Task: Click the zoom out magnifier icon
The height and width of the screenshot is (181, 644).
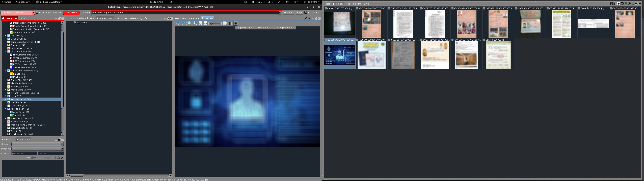Action: click(x=195, y=23)
